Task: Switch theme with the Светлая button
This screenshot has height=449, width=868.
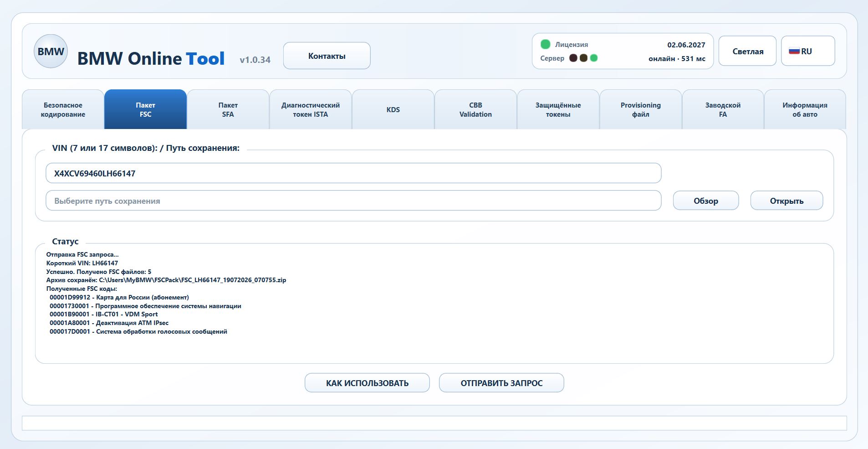Action: coord(747,51)
